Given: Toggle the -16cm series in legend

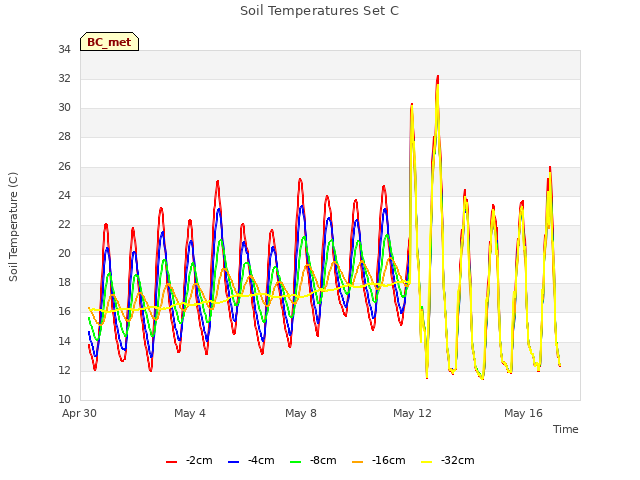Looking at the screenshot, I should [x=379, y=461].
